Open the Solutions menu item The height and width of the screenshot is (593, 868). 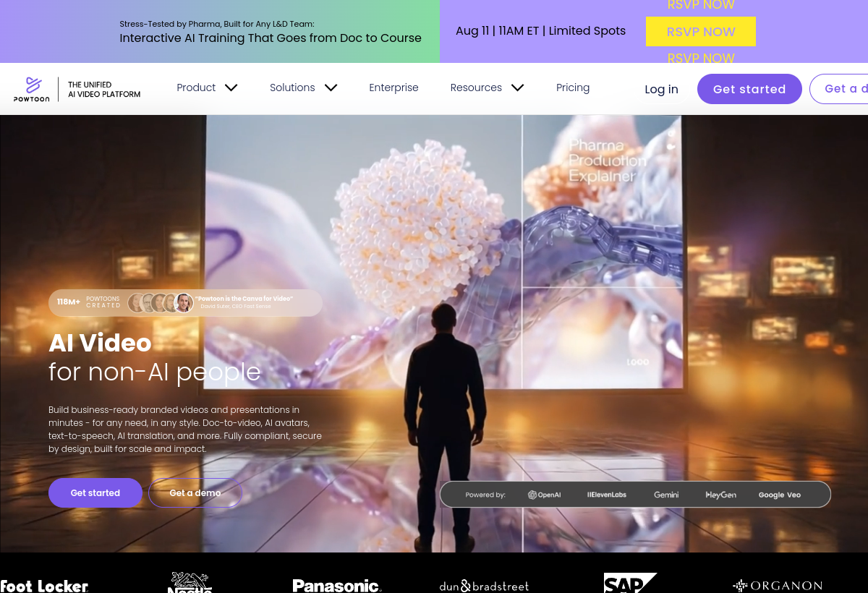(x=292, y=88)
